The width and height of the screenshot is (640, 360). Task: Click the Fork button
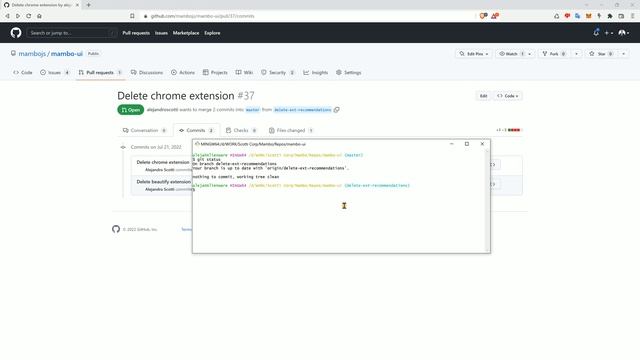click(554, 54)
